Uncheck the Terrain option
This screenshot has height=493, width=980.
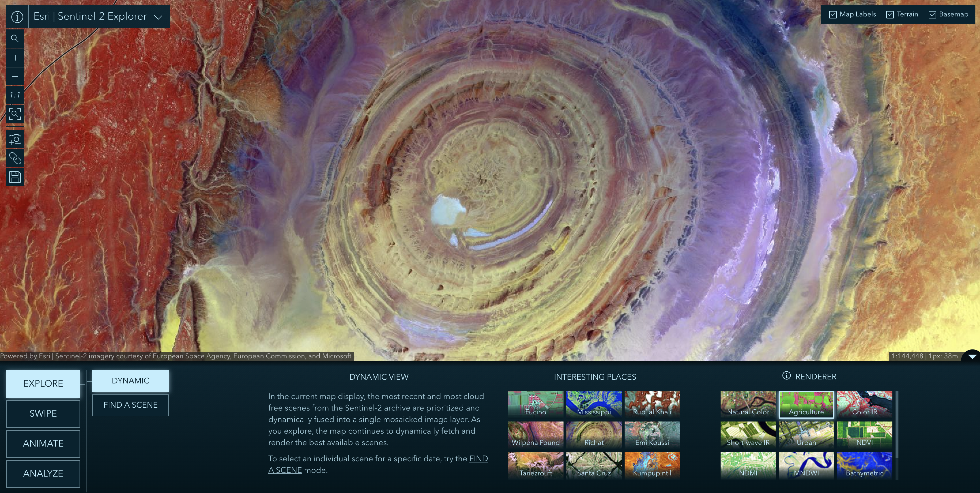pos(890,14)
